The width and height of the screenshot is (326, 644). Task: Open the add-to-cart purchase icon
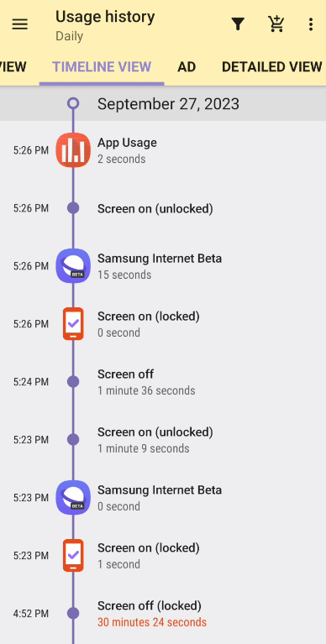276,24
